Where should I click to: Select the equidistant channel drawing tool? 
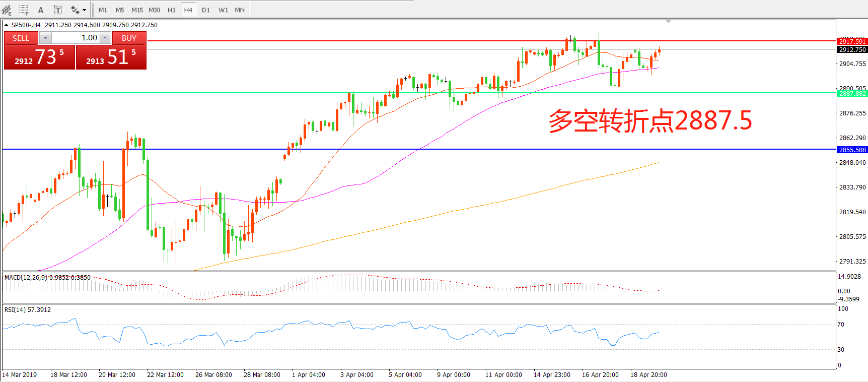tap(7, 10)
